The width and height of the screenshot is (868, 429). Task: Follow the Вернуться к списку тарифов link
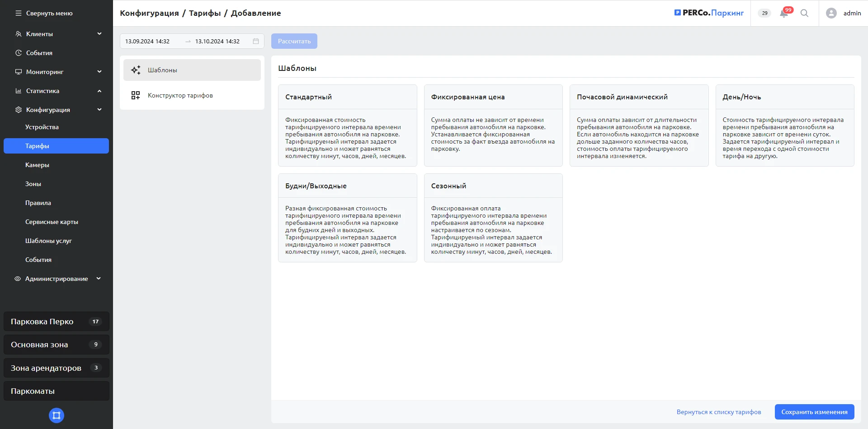(718, 412)
